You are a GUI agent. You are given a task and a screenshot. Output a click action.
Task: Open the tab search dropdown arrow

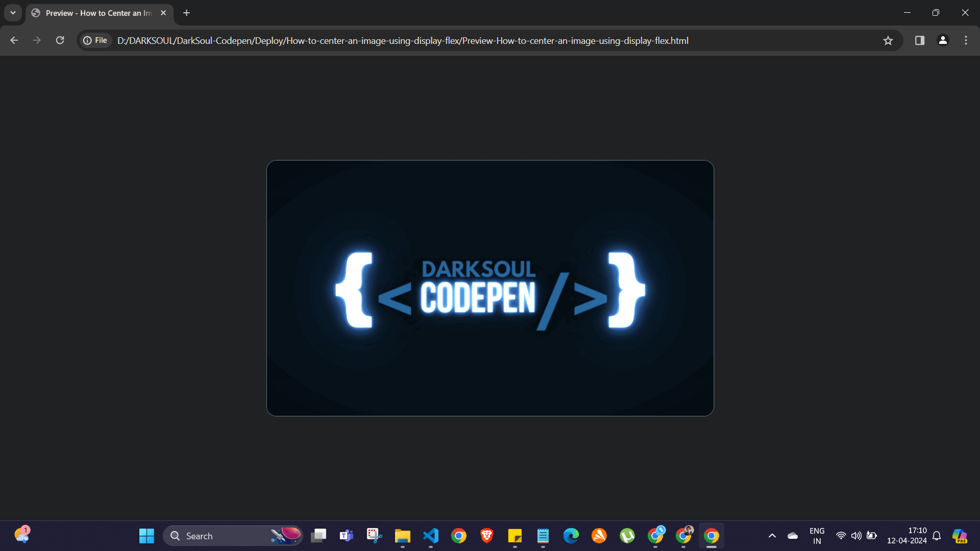click(13, 13)
